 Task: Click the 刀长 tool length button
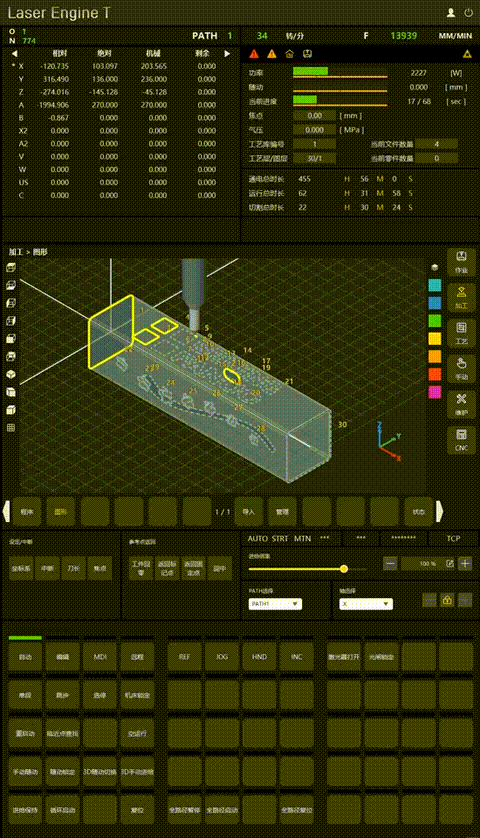73,569
